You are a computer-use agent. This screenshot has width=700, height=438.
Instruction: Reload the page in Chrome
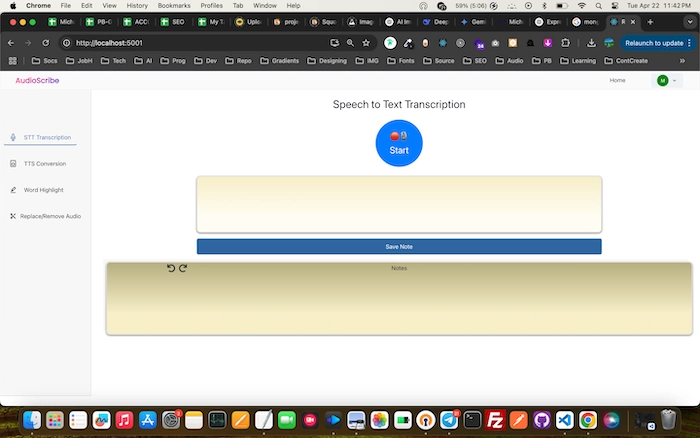46,43
